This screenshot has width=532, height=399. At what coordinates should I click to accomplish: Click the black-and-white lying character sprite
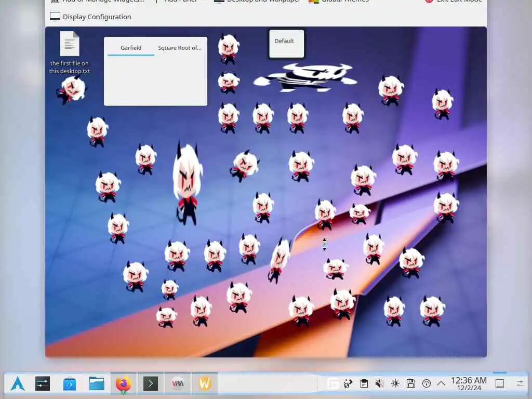pos(306,78)
